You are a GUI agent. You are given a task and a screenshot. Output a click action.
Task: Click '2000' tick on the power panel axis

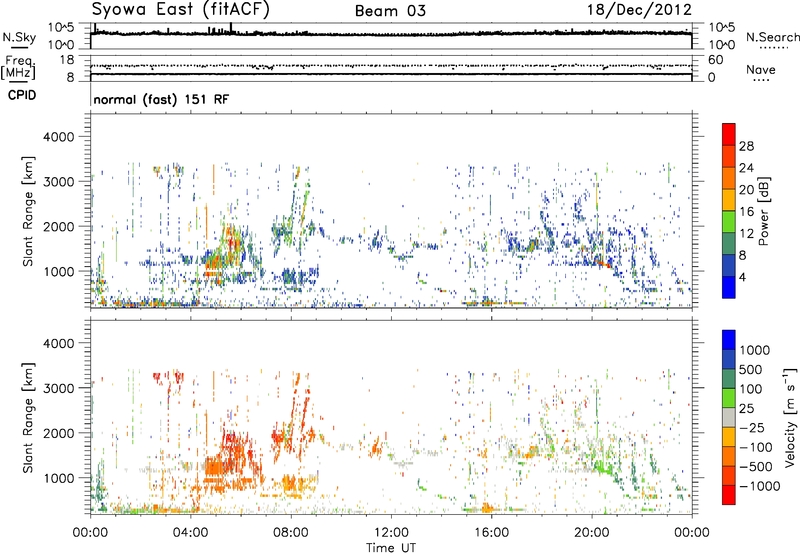click(x=58, y=226)
